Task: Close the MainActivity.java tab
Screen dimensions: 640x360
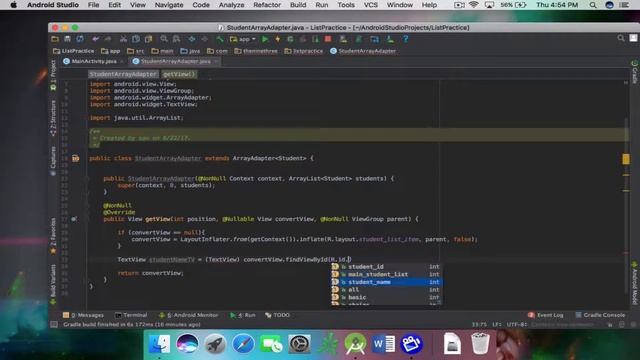Action: click(122, 62)
